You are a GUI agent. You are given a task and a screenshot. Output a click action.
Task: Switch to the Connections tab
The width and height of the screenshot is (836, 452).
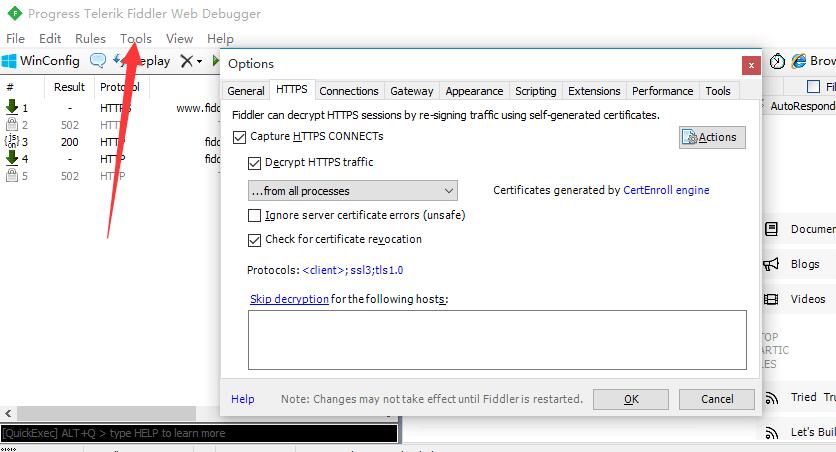(x=349, y=91)
